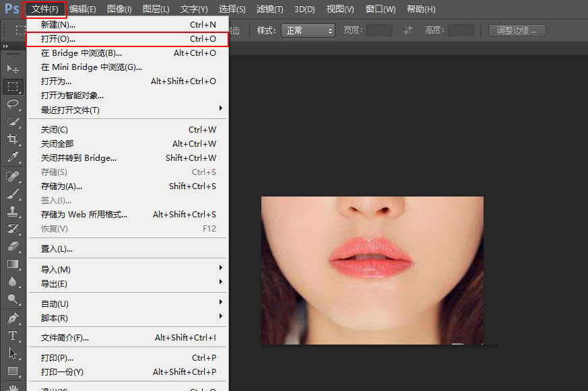The width and height of the screenshot is (588, 391).
Task: Select the Pen tool
Action: [x=13, y=318]
